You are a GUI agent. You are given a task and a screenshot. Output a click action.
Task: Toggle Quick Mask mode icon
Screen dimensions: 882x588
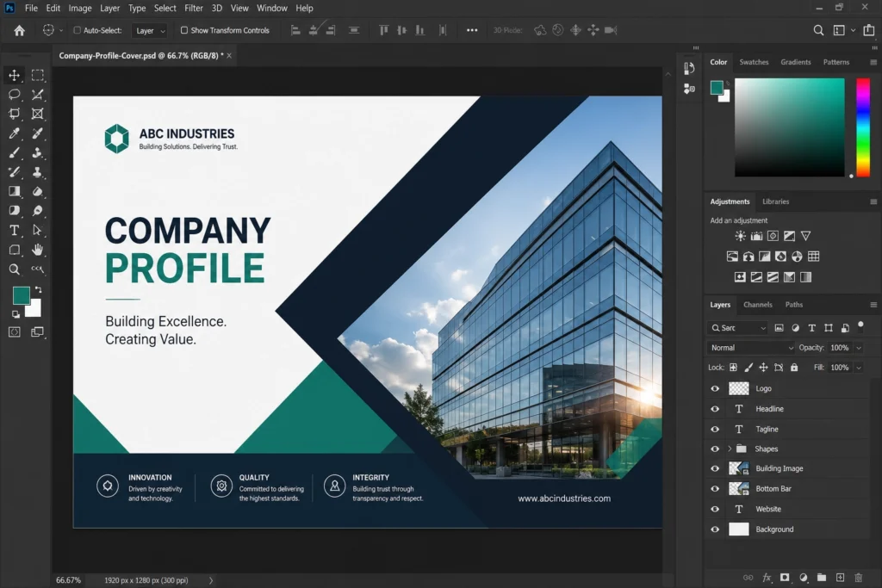14,332
